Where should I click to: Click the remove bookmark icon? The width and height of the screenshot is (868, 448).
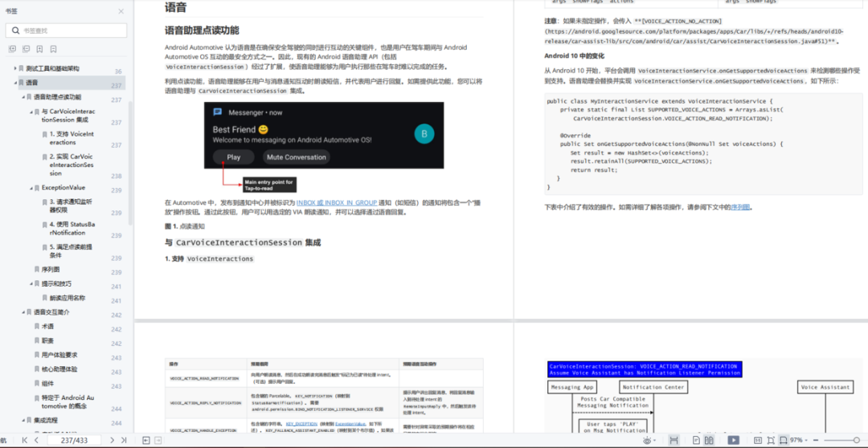coord(53,49)
